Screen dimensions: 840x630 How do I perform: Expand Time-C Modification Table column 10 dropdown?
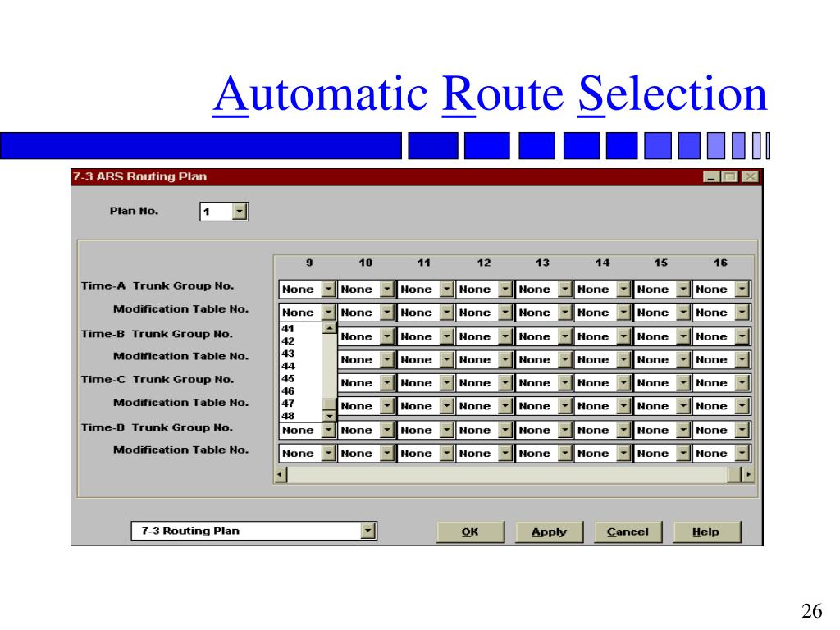tap(387, 406)
